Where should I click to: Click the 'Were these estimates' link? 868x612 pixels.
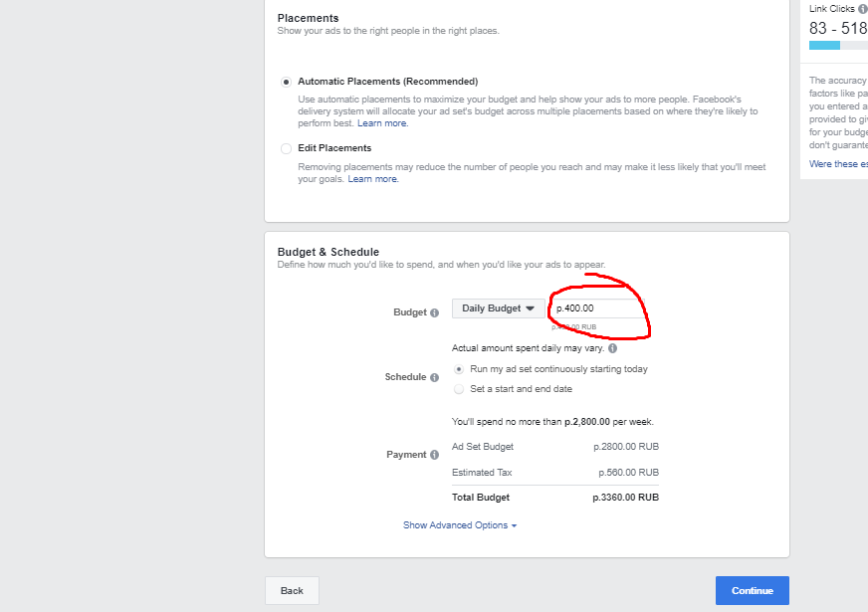(x=838, y=164)
